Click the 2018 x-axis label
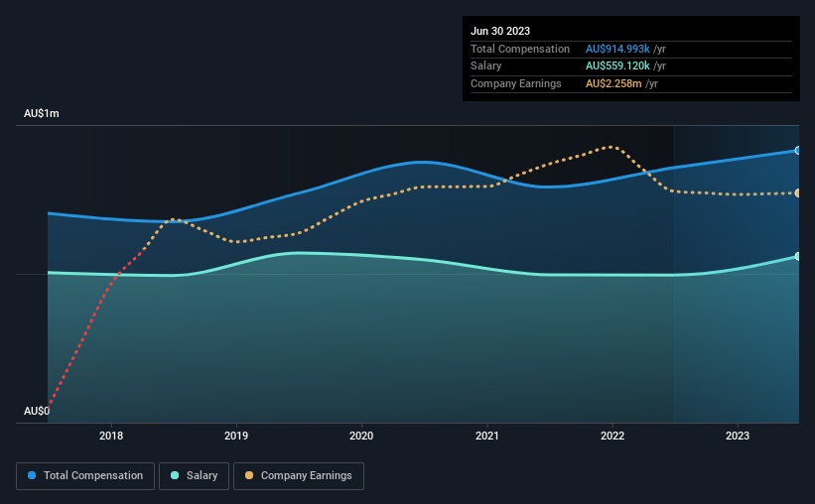This screenshot has height=504, width=815. click(111, 436)
